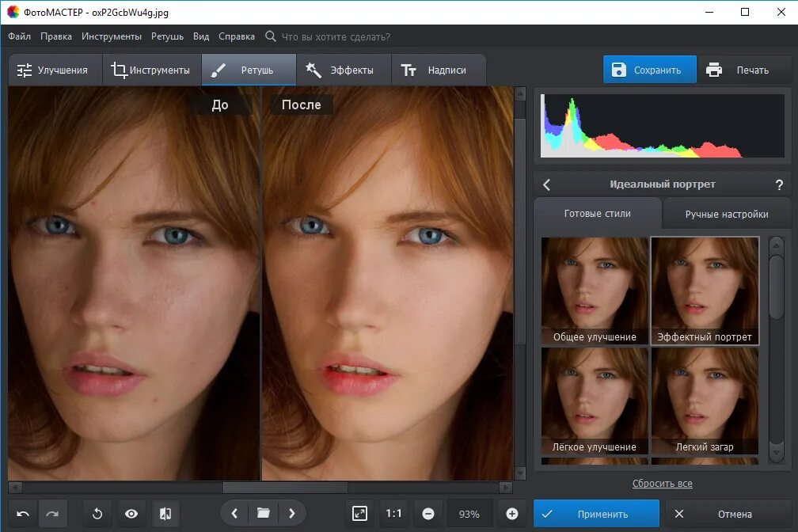This screenshot has height=532, width=798.
Task: Select the Эффектный портрет style thumbnail
Action: (705, 291)
